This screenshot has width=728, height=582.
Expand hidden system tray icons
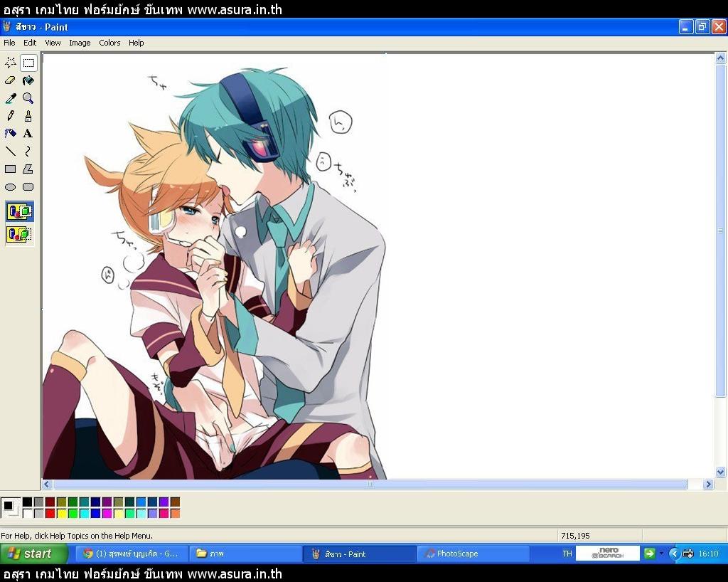click(675, 554)
